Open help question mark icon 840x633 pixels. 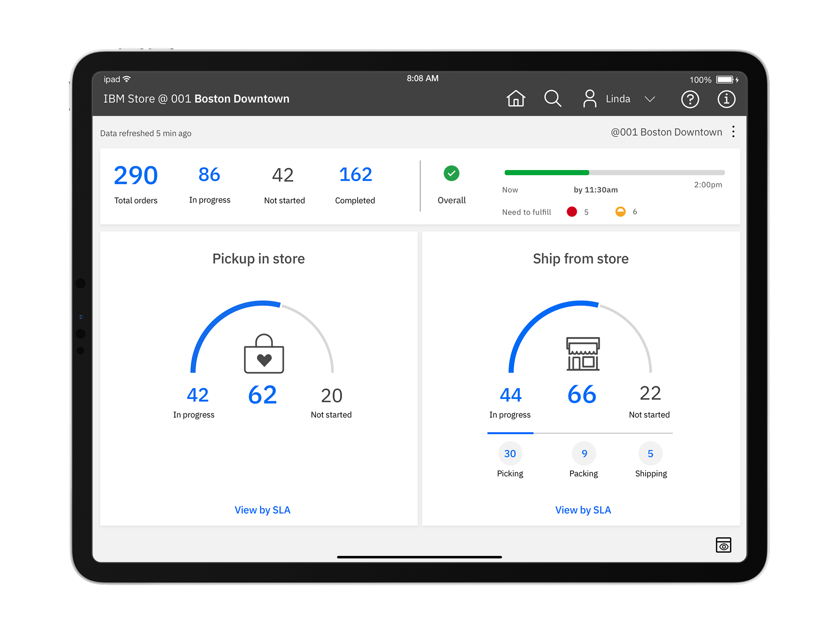(x=690, y=99)
